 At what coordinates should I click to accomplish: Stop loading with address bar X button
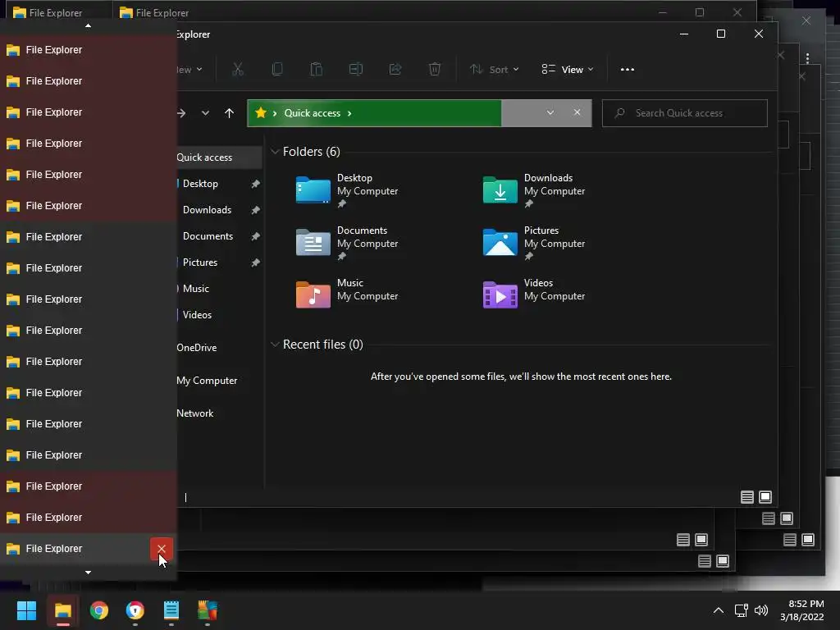(x=577, y=112)
